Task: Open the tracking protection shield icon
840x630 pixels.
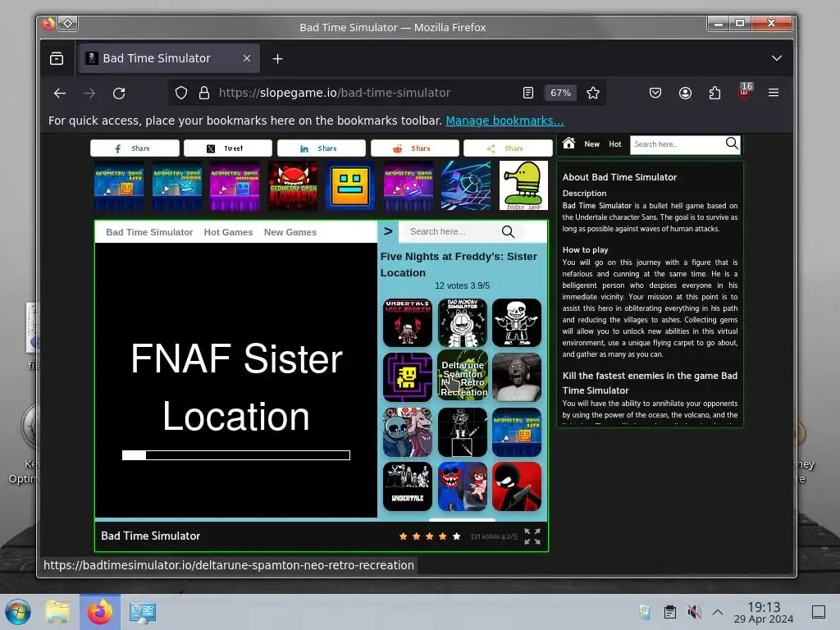Action: coord(181,94)
